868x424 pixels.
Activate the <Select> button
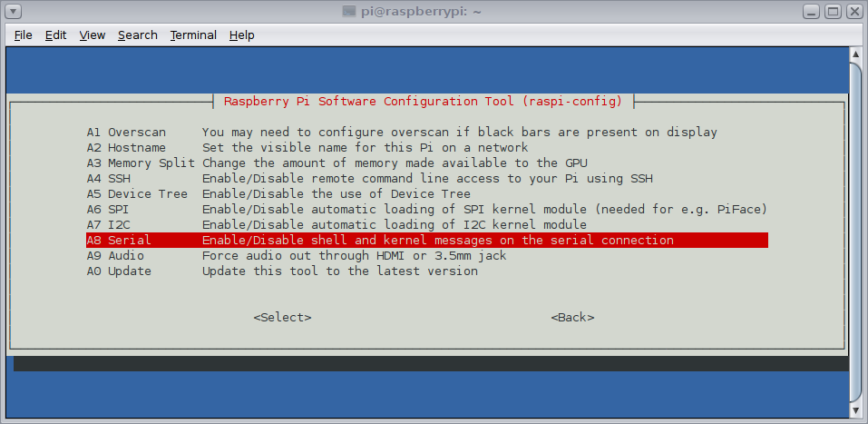282,318
